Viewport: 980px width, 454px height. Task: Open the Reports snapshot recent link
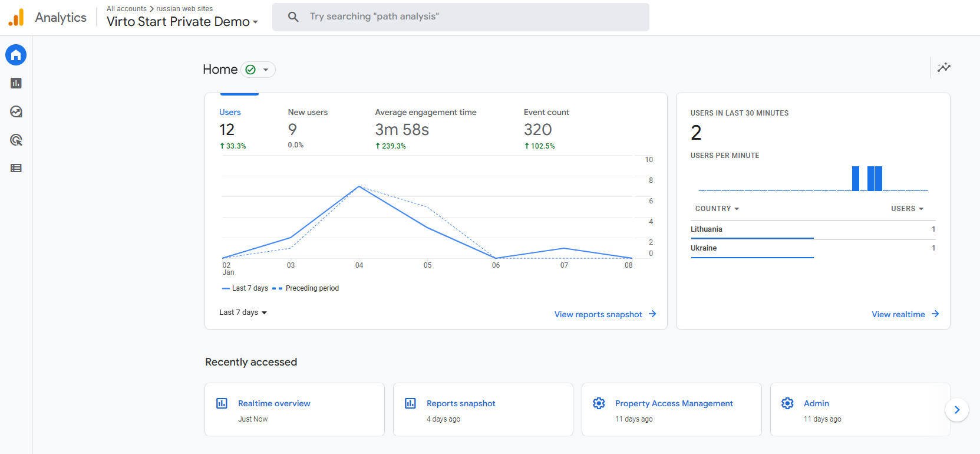[x=461, y=403]
